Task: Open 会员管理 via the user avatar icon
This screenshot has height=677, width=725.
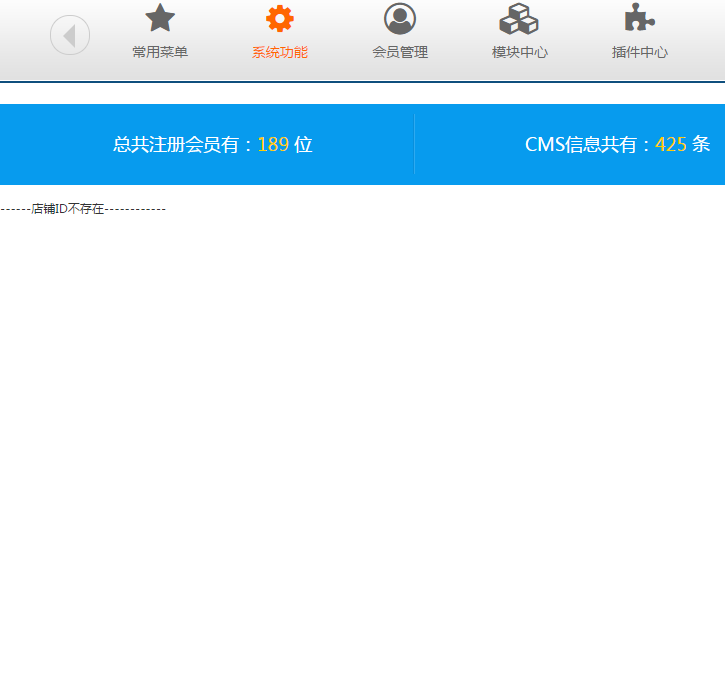Action: coord(400,18)
